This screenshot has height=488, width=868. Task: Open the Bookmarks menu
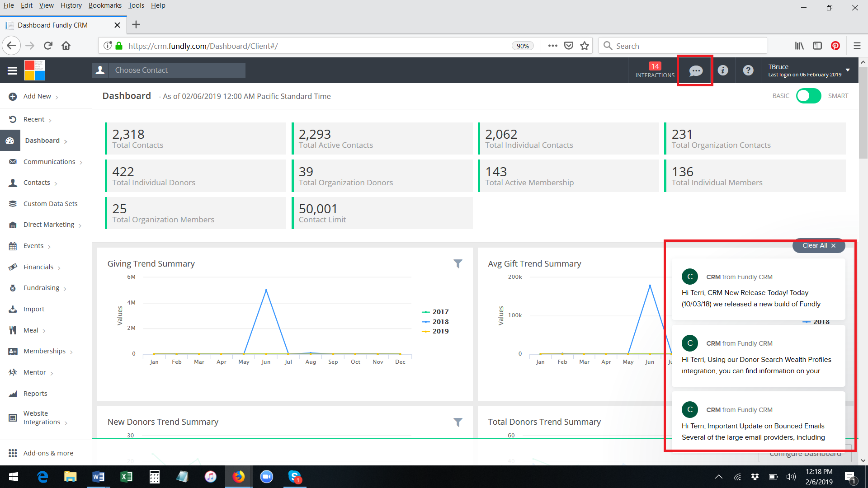105,5
